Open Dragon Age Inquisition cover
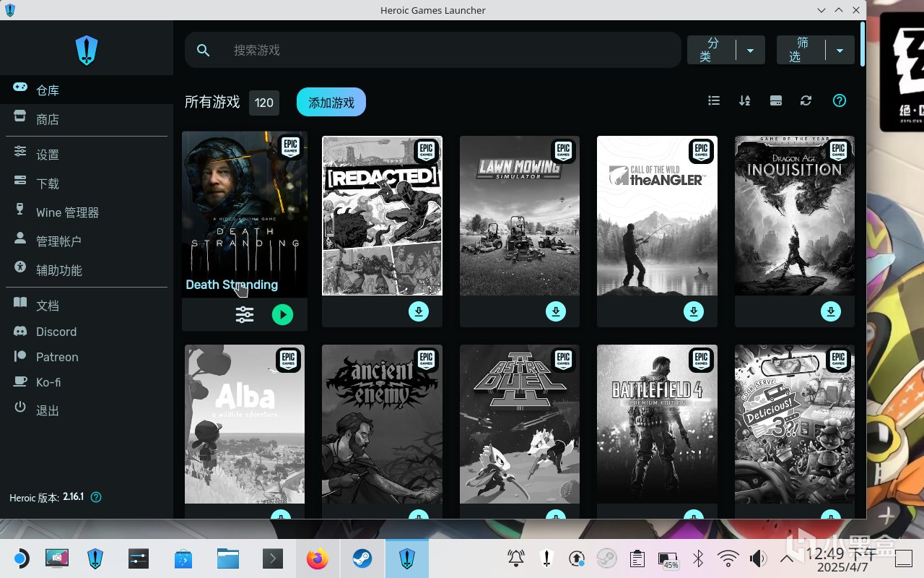Viewport: 924px width, 578px height. (795, 215)
